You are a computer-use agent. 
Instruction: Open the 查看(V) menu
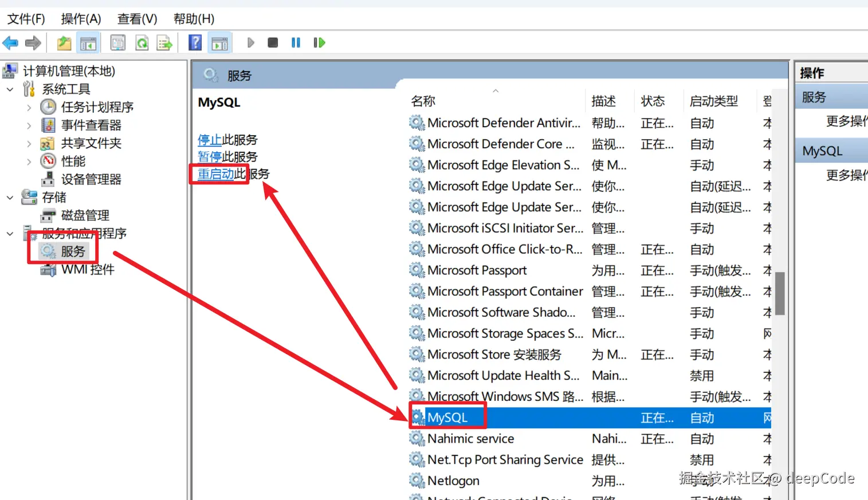click(x=138, y=19)
